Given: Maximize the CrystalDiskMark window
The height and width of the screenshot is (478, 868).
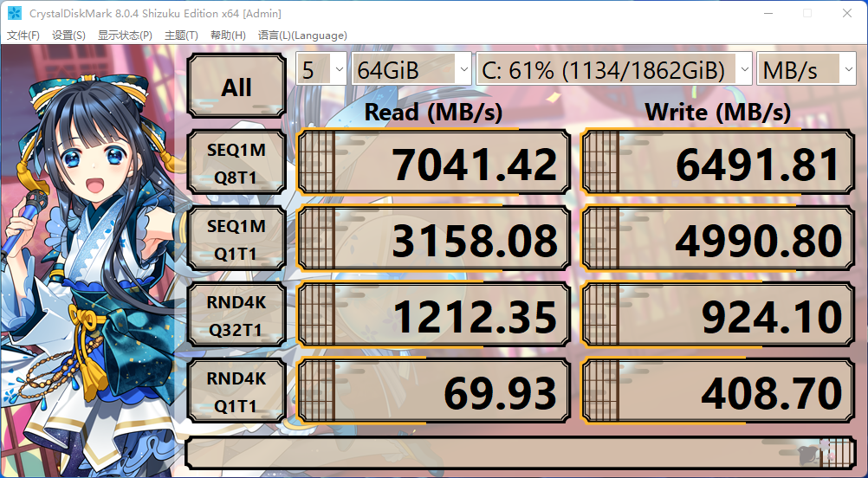Looking at the screenshot, I should (807, 13).
